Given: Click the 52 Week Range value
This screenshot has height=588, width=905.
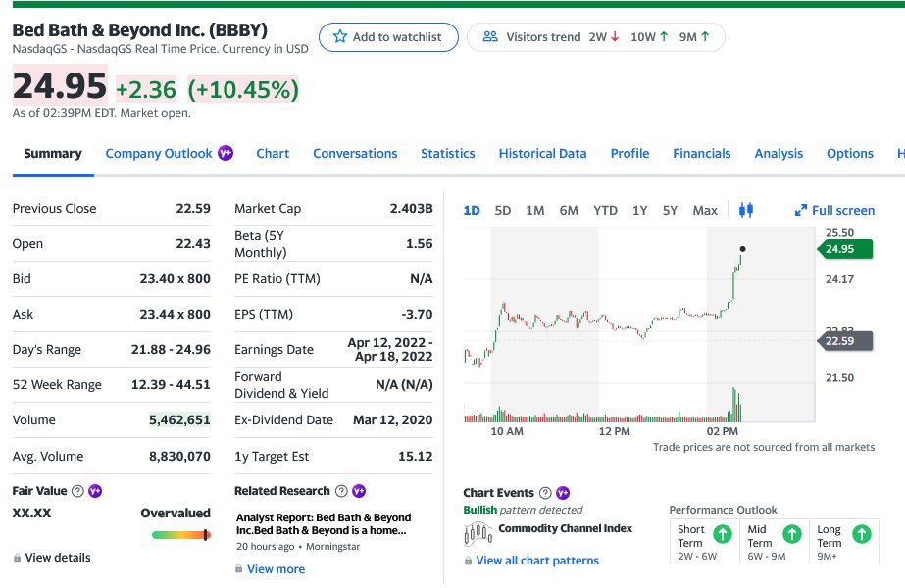Looking at the screenshot, I should (171, 384).
